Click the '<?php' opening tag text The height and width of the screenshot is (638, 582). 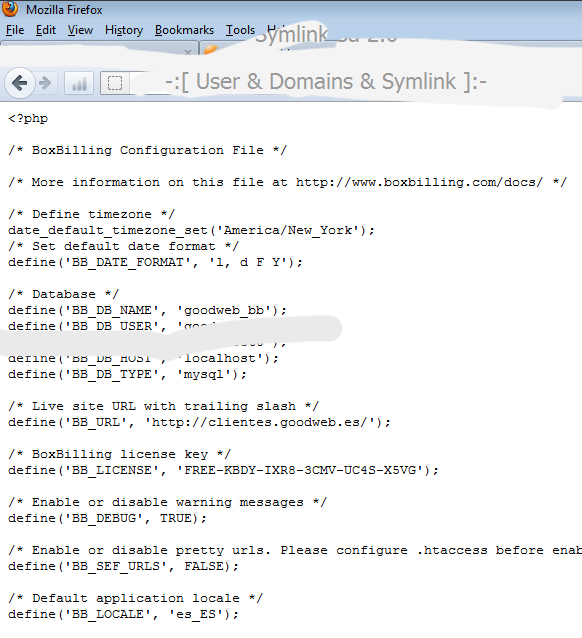(x=28, y=118)
